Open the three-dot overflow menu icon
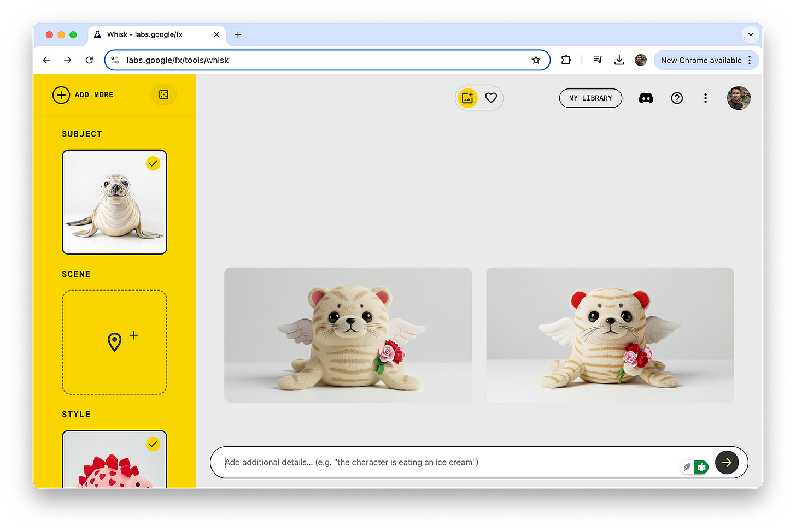 click(705, 98)
